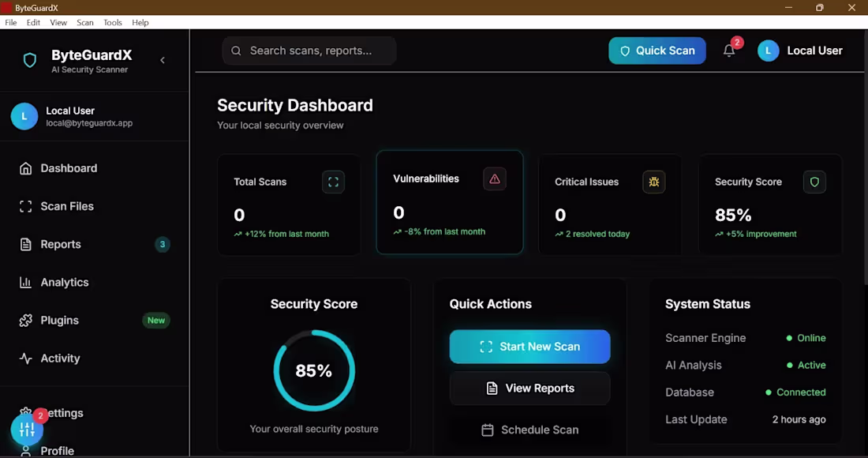868x458 pixels.
Task: Click the Security Score progress ring
Action: (314, 370)
